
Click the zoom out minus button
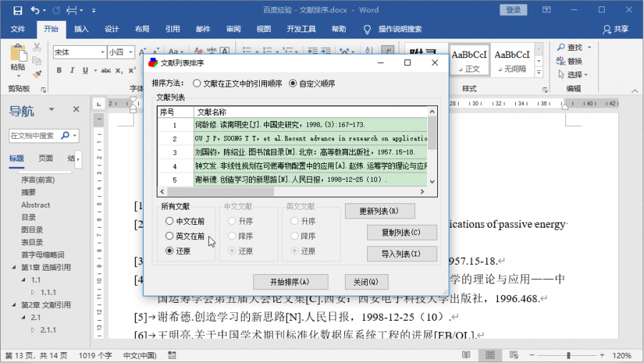(532, 355)
